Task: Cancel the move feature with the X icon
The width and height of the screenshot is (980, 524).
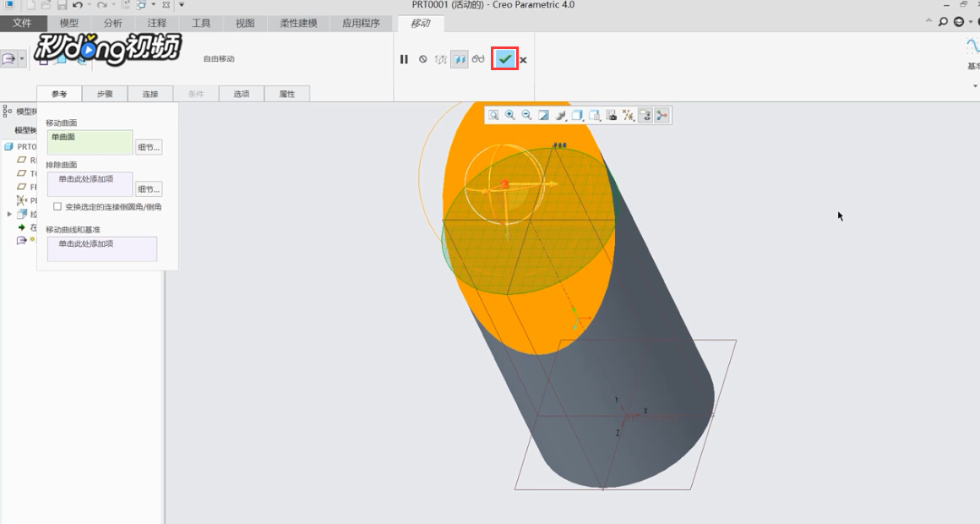Action: (523, 60)
